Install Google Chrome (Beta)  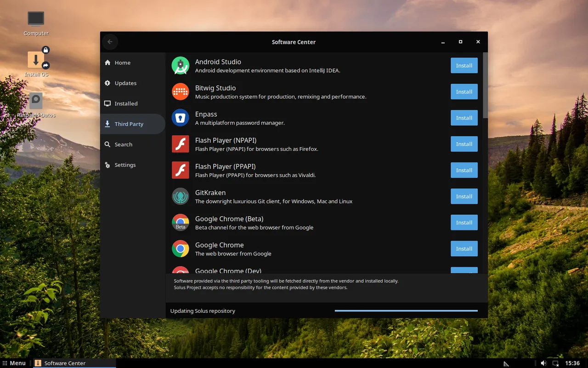(464, 223)
